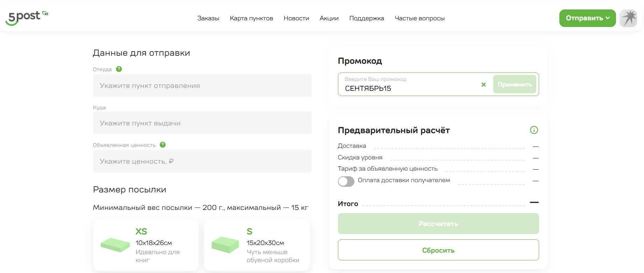Screen dimensions: 644x273
Task: Click the Рассчитать button
Action: click(x=438, y=224)
